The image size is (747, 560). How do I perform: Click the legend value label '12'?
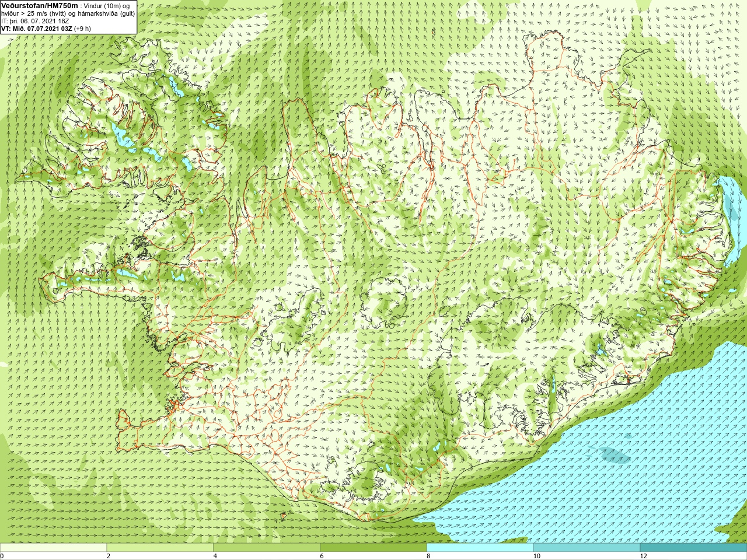(644, 556)
